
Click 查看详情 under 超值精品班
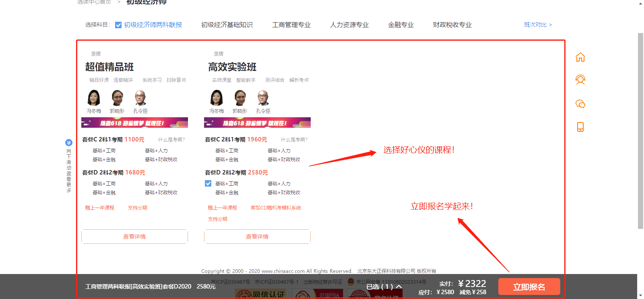click(134, 237)
